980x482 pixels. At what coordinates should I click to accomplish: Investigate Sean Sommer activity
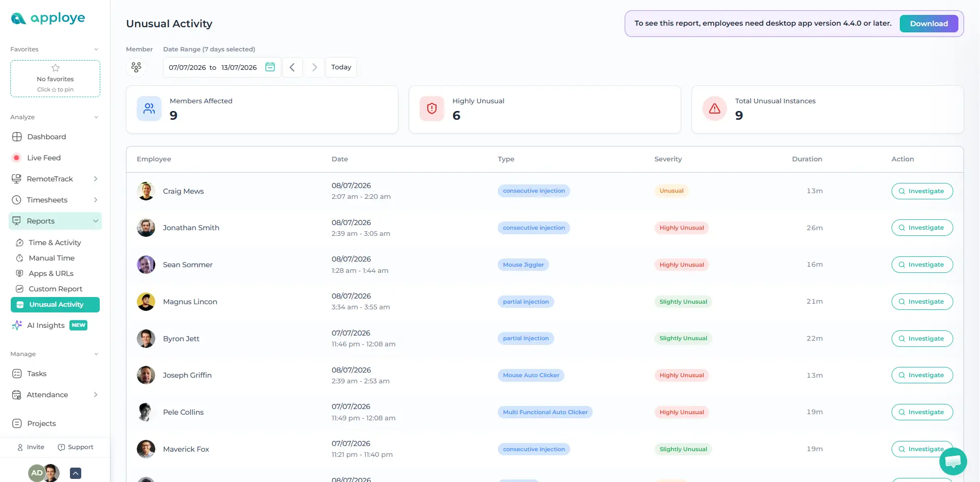[922, 265]
